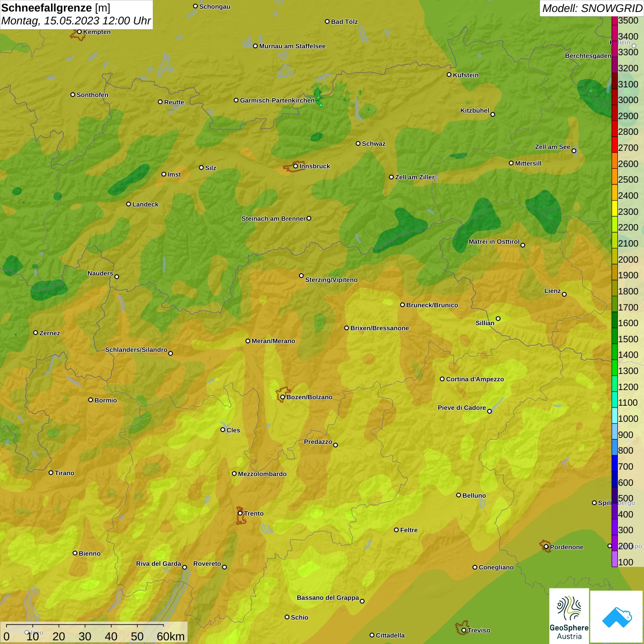Viewport: 644px width, 644px height.
Task: Click the "Pieve di Cadore" label
Action: click(462, 408)
